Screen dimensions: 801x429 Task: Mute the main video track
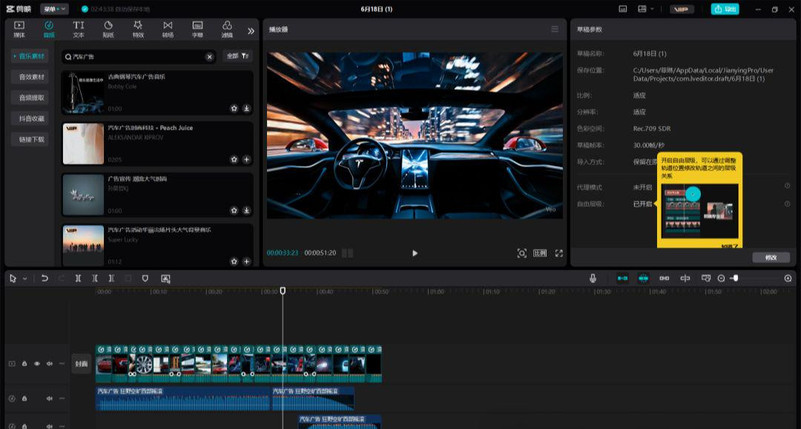50,364
